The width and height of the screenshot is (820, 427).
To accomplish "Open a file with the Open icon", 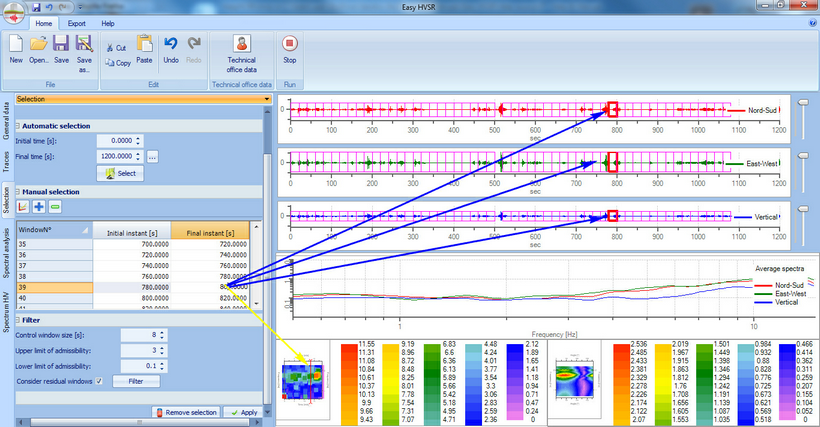I will coord(38,44).
